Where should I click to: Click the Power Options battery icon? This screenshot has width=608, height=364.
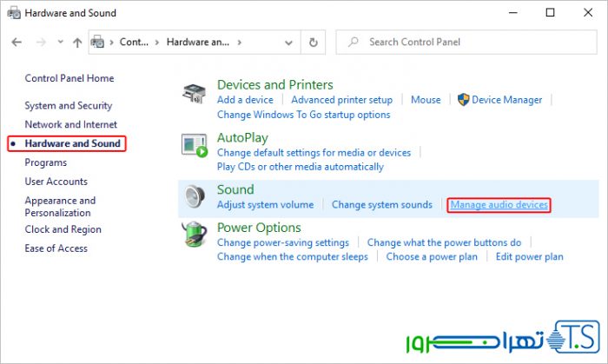194,235
